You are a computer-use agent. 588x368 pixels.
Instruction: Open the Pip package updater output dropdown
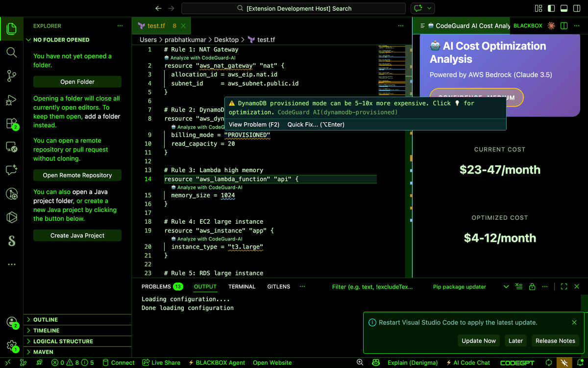pos(470,287)
